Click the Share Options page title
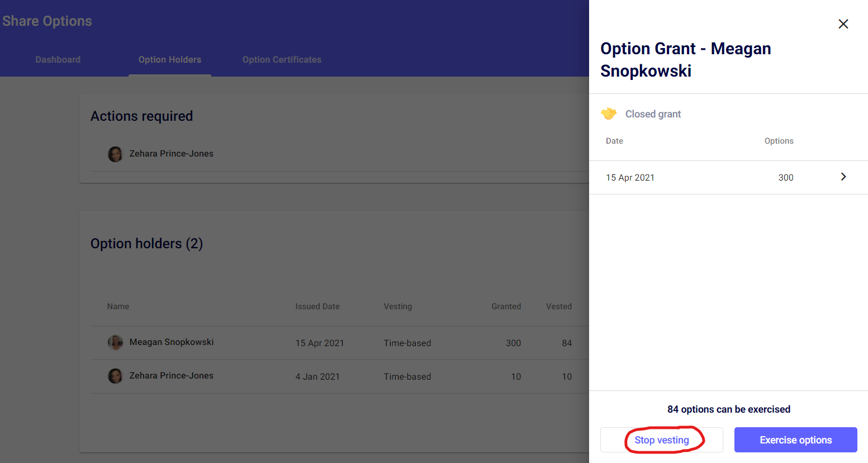Viewport: 868px width, 463px height. [x=47, y=21]
